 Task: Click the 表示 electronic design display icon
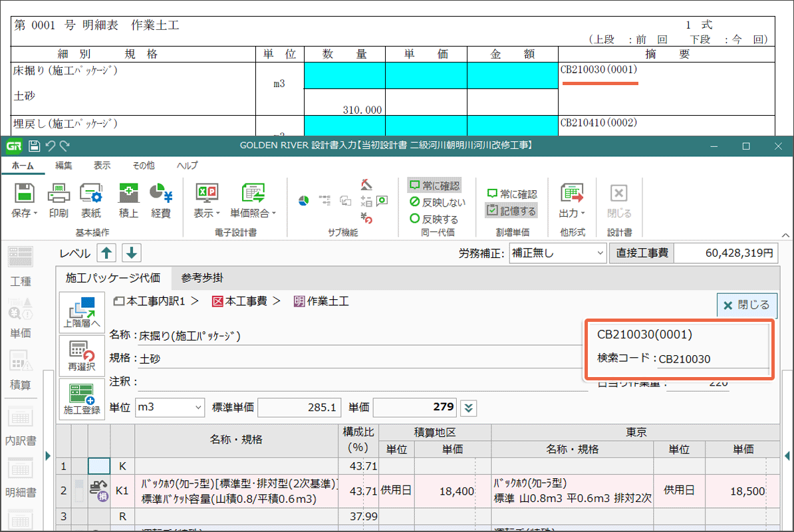coord(207,194)
